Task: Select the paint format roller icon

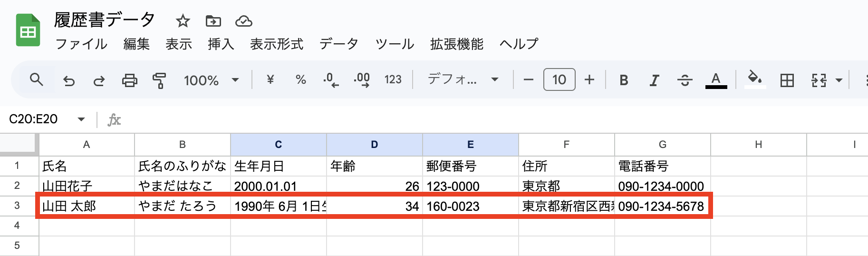Action: (x=159, y=80)
